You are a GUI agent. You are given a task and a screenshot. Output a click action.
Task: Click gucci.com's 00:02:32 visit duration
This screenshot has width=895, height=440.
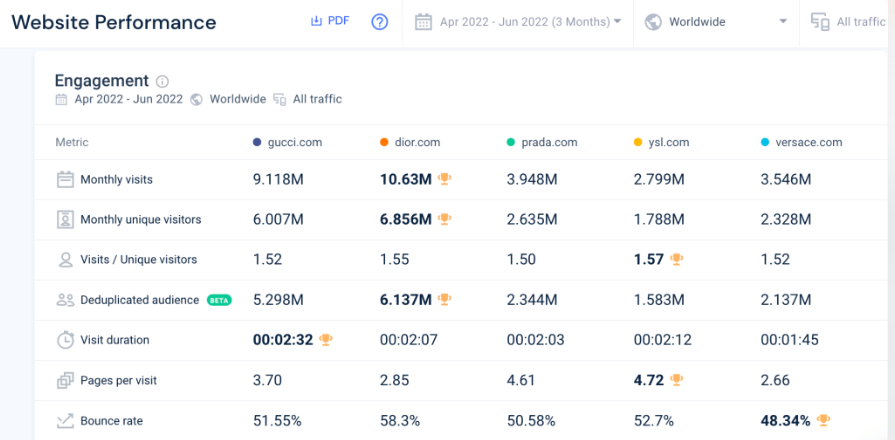point(283,340)
